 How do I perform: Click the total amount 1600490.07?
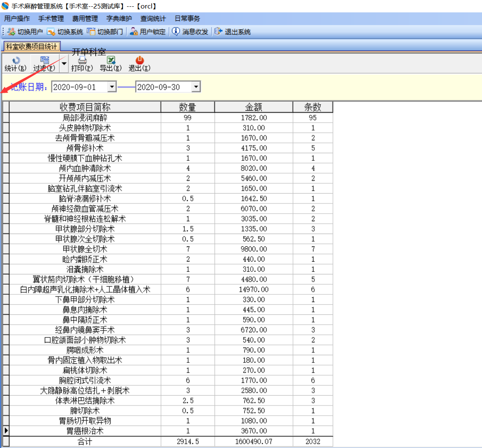pos(254,442)
